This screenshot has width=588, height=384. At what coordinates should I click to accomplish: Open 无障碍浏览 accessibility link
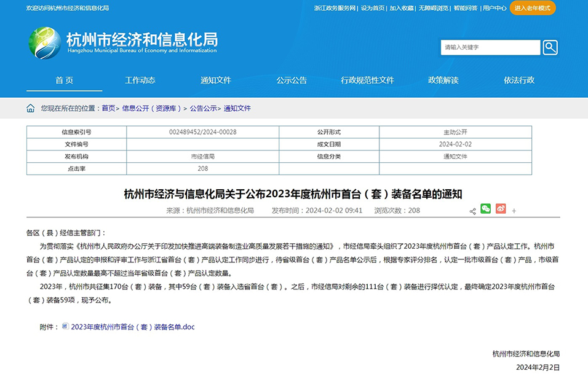coord(434,8)
